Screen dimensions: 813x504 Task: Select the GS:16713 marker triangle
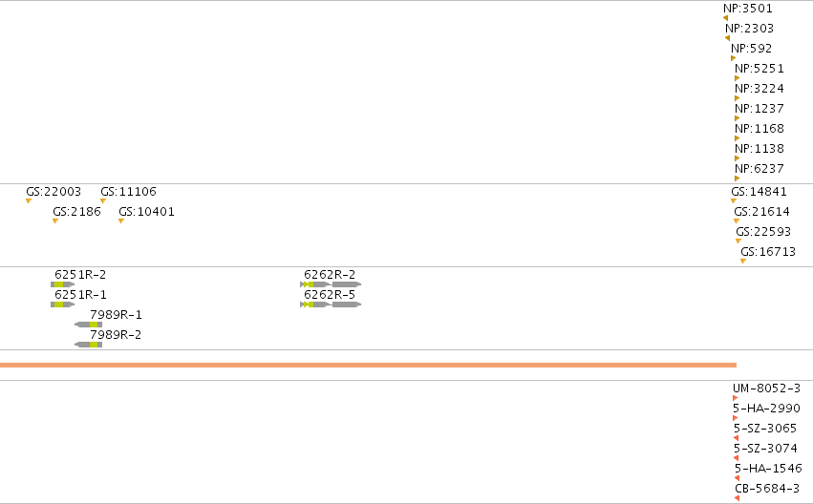pos(743,261)
